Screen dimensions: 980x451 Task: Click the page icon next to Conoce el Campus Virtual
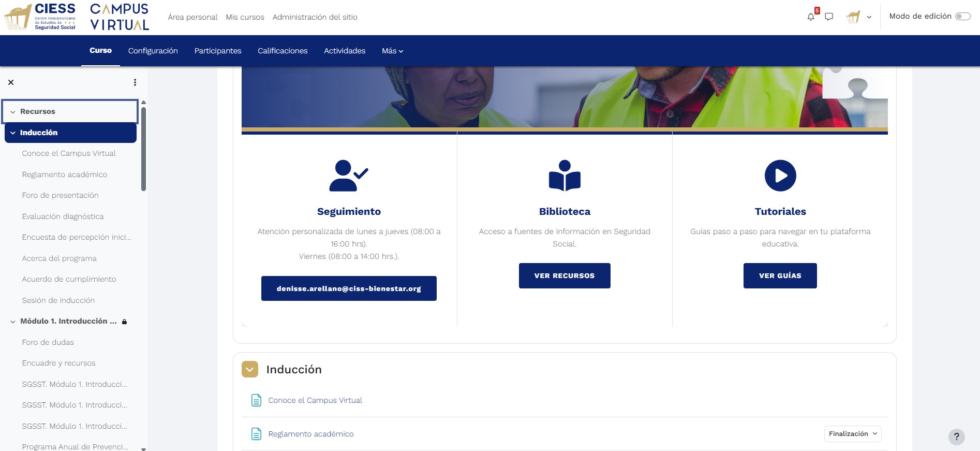[256, 400]
